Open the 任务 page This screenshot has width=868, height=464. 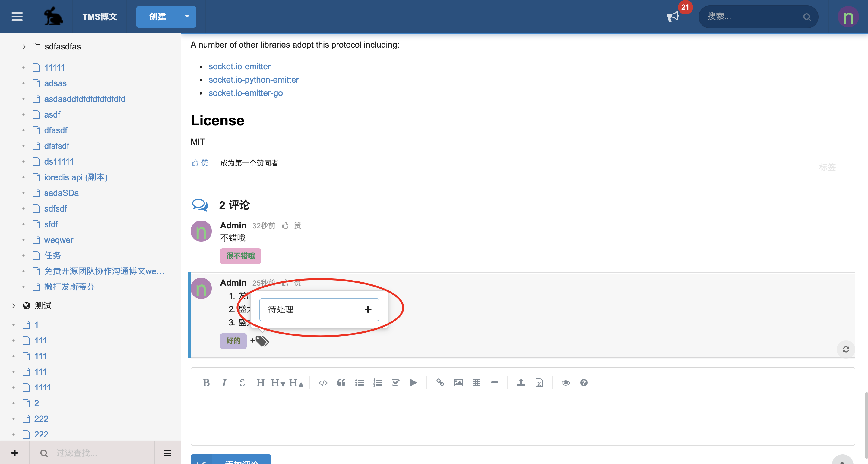(52, 255)
